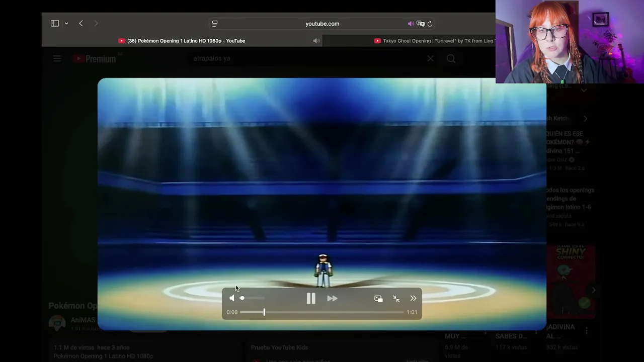Open options for the '¡ADIVINA AL' video
Image resolution: width=644 pixels, height=362 pixels.
click(x=587, y=330)
